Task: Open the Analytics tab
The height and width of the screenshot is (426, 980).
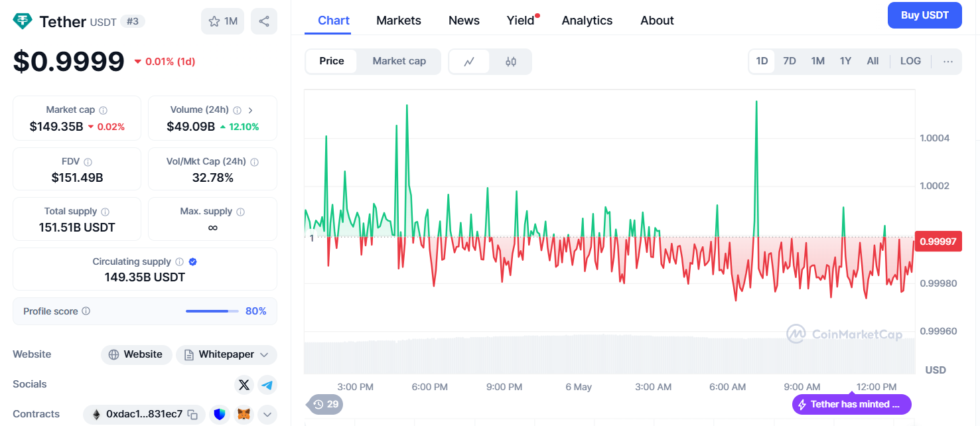Action: [587, 21]
